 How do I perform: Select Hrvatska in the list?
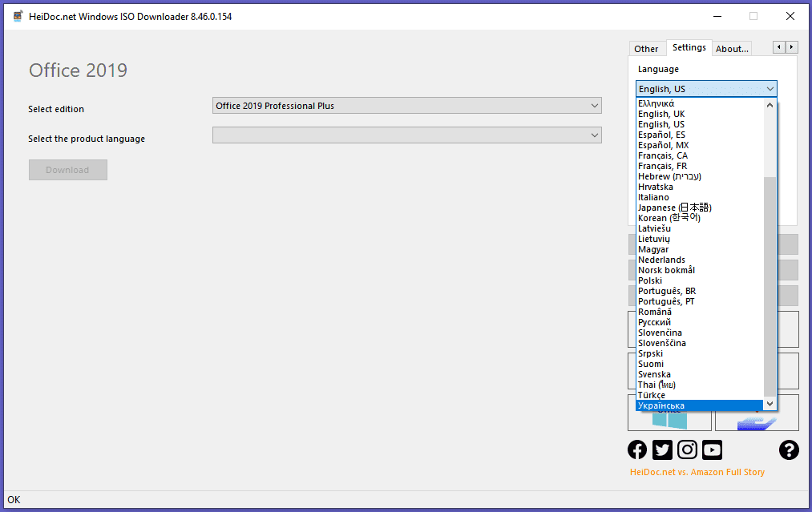click(700, 187)
